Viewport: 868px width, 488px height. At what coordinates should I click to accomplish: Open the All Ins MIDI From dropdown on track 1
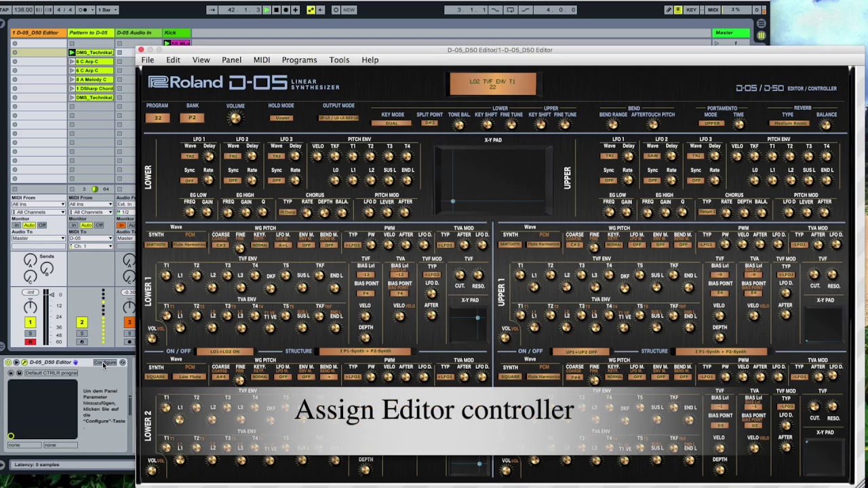(x=39, y=204)
